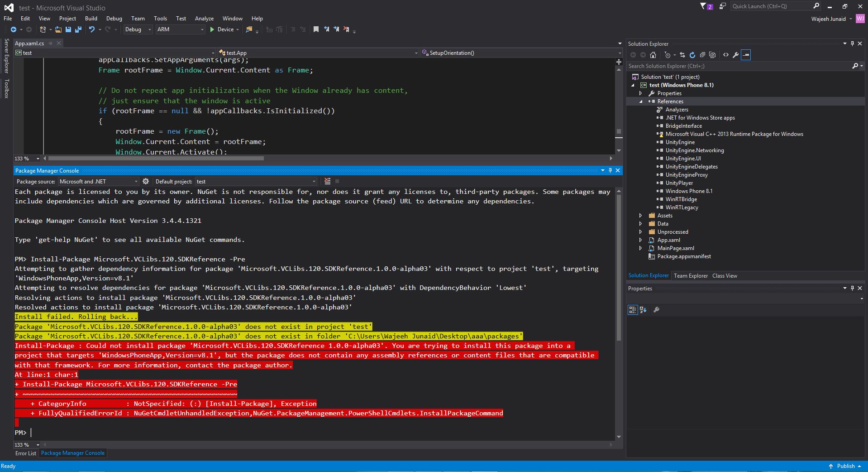Open the Build menu
Viewport: 868px width, 472px height.
(91, 19)
